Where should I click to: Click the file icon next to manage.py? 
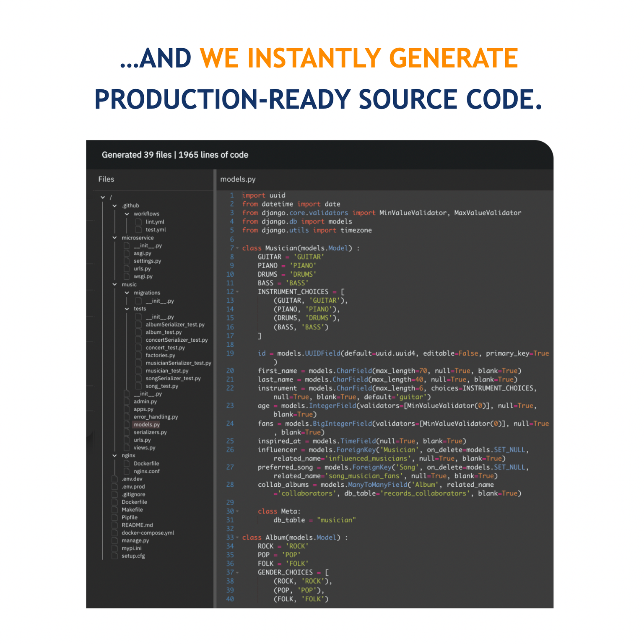[x=114, y=540]
